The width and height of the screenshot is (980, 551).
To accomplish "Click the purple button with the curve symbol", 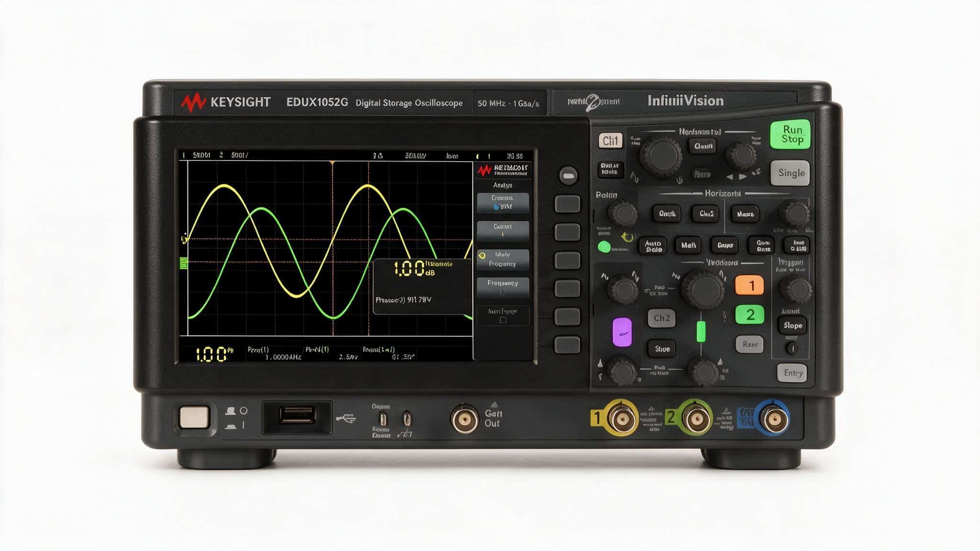I will [622, 332].
